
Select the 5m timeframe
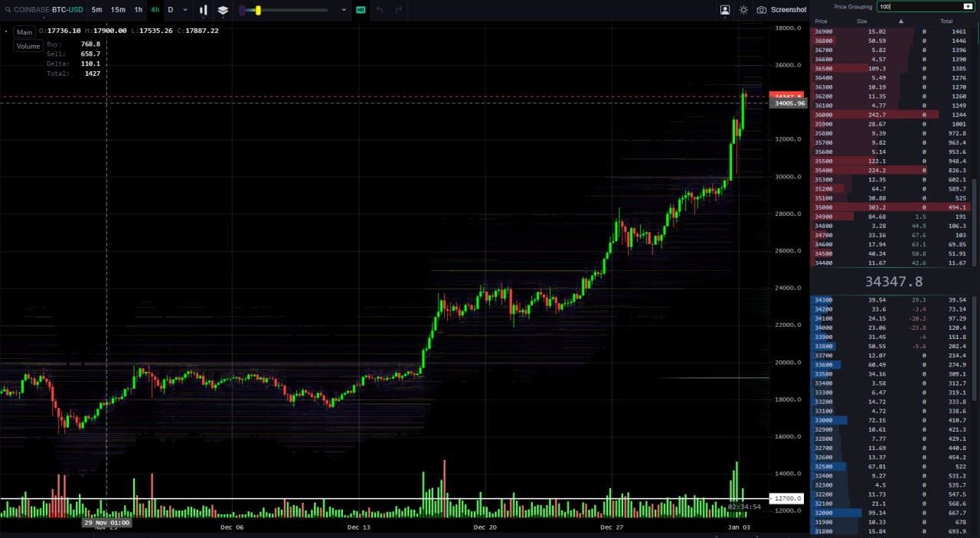pos(96,10)
